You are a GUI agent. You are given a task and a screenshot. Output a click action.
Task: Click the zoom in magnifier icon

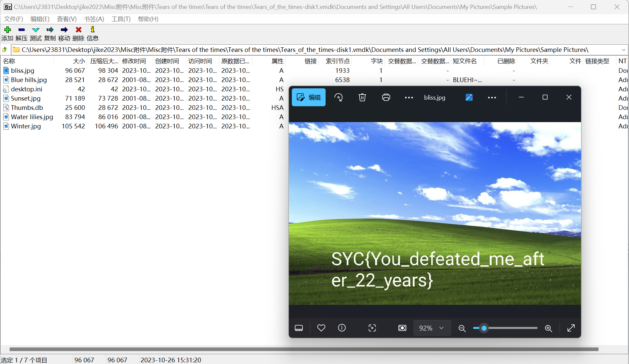[x=548, y=328]
